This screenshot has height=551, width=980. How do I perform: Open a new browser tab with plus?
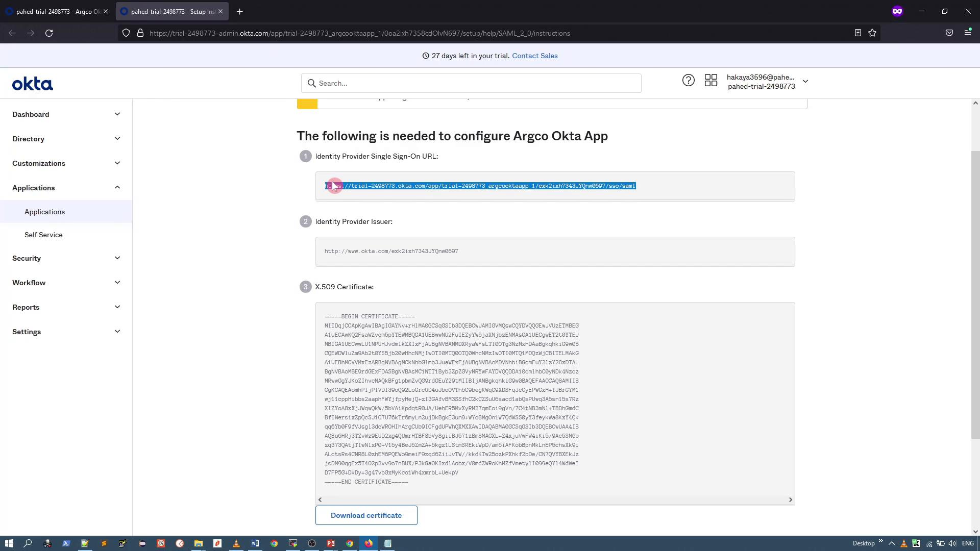click(x=240, y=11)
